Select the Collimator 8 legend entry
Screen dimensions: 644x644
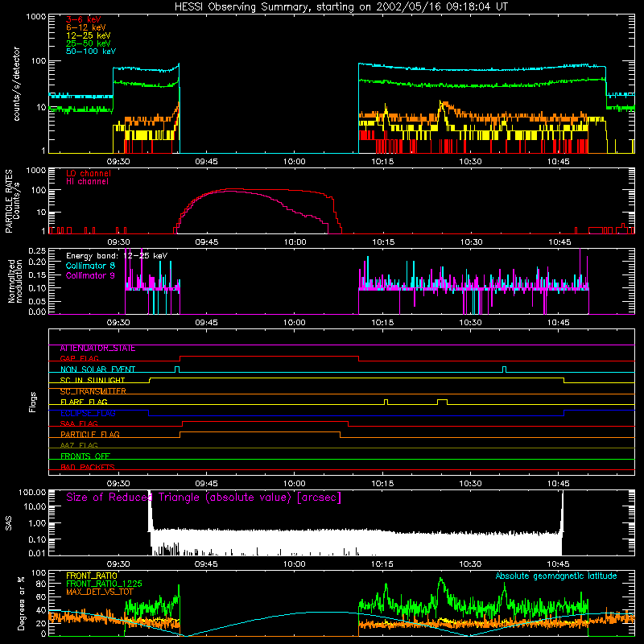pyautogui.click(x=90, y=266)
